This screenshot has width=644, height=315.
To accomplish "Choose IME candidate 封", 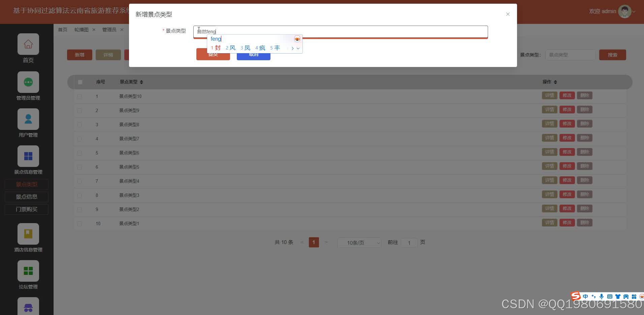I will coord(216,48).
